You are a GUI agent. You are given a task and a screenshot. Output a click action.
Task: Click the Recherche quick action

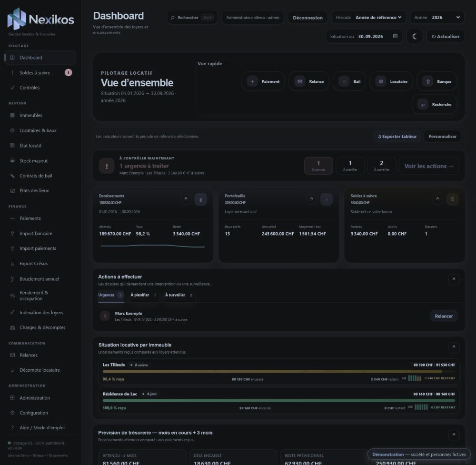[434, 104]
